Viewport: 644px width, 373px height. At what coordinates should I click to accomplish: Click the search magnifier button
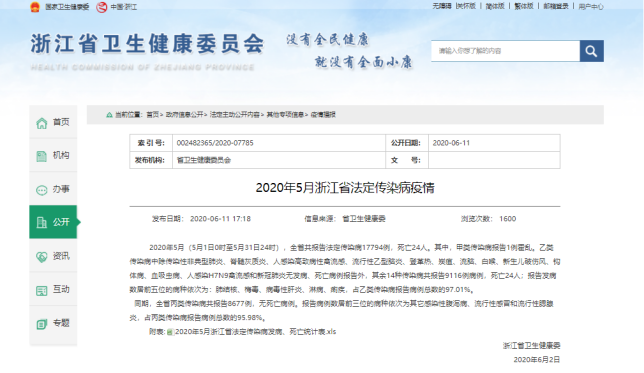(591, 51)
